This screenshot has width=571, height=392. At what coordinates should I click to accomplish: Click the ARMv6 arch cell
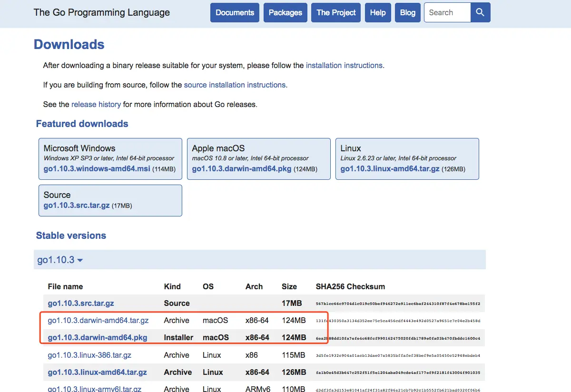257,389
